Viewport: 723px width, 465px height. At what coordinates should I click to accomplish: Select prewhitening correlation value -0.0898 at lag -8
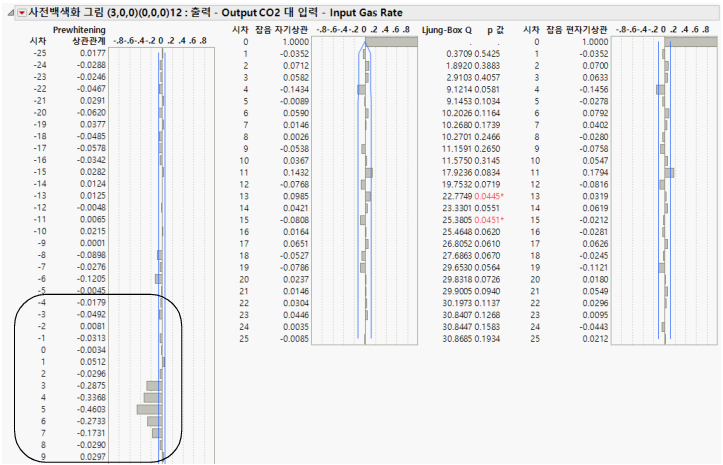pos(91,255)
